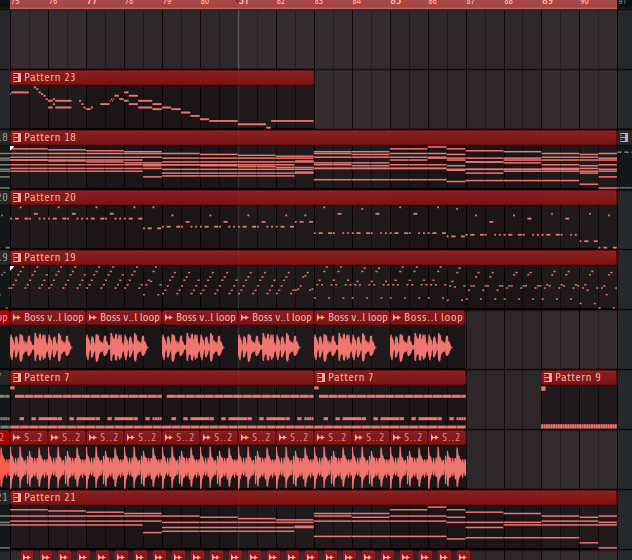Open the Pattern 9 clip menu icon
Viewport: 632px width, 560px height.
pos(547,377)
